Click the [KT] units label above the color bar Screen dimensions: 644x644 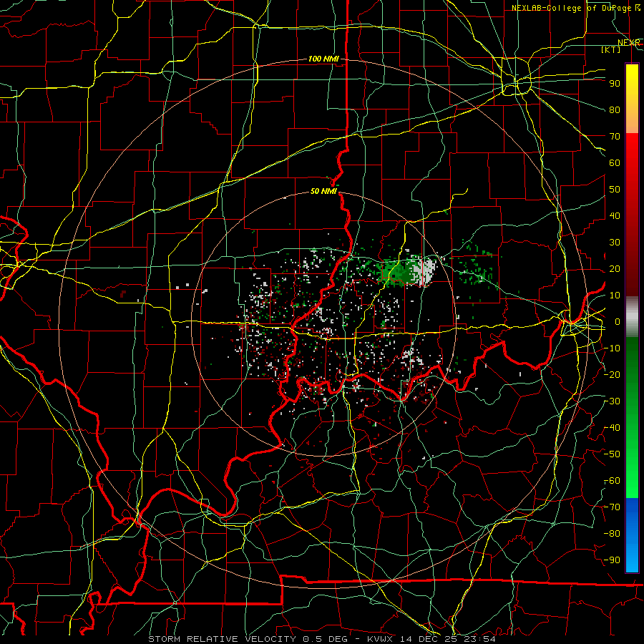pos(611,49)
